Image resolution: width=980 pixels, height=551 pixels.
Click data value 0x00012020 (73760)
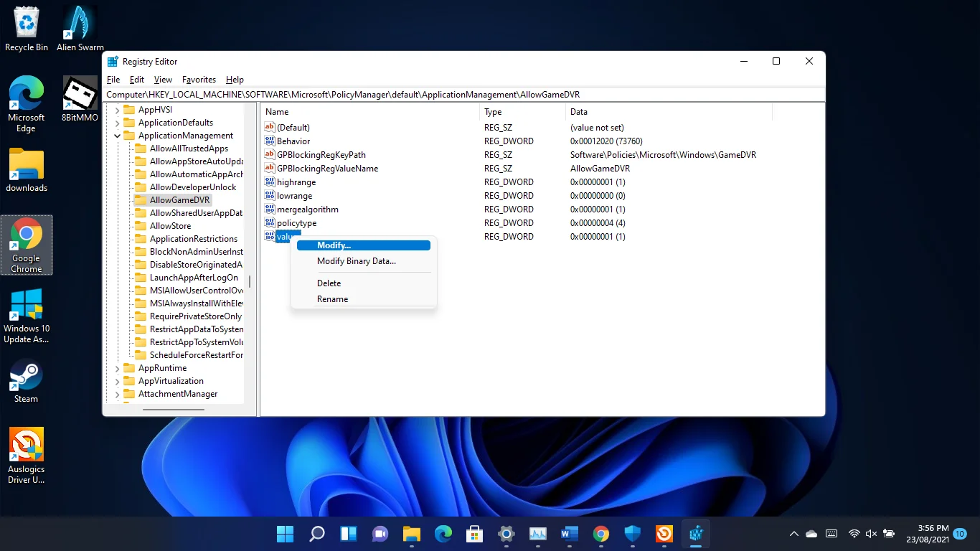(x=606, y=141)
